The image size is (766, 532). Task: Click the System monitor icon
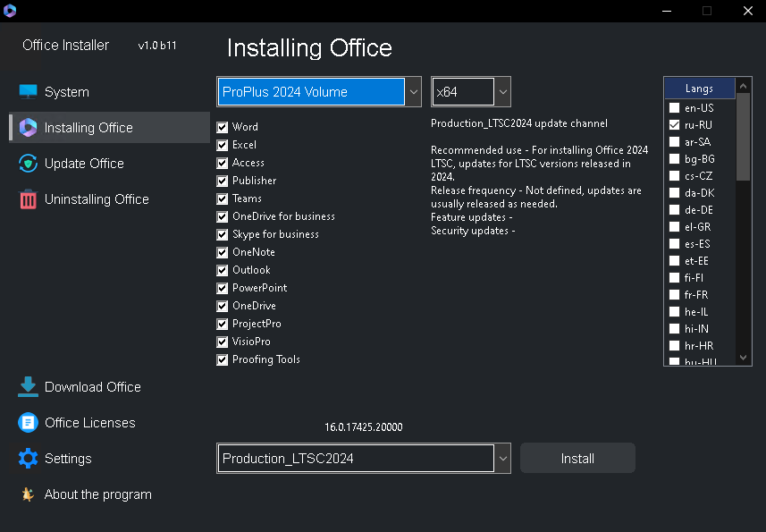click(28, 92)
